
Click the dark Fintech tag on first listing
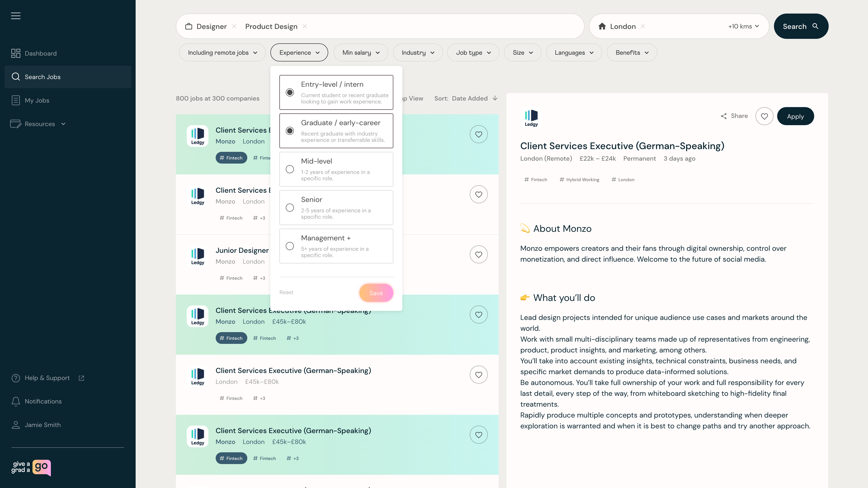[x=231, y=158]
